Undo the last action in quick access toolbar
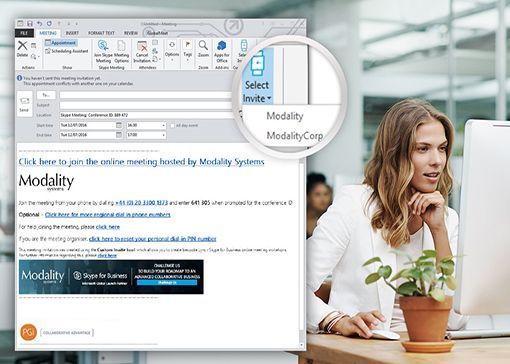510x364 pixels. 40,24
